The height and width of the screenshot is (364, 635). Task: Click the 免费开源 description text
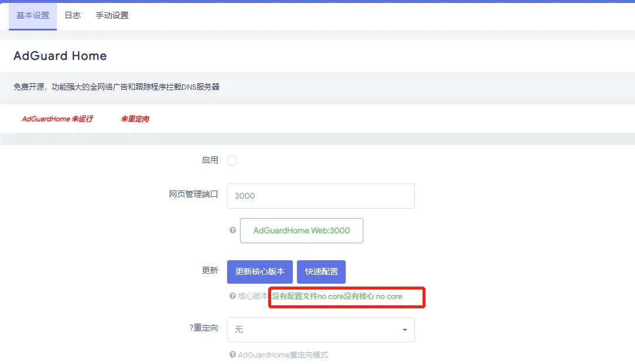[116, 87]
